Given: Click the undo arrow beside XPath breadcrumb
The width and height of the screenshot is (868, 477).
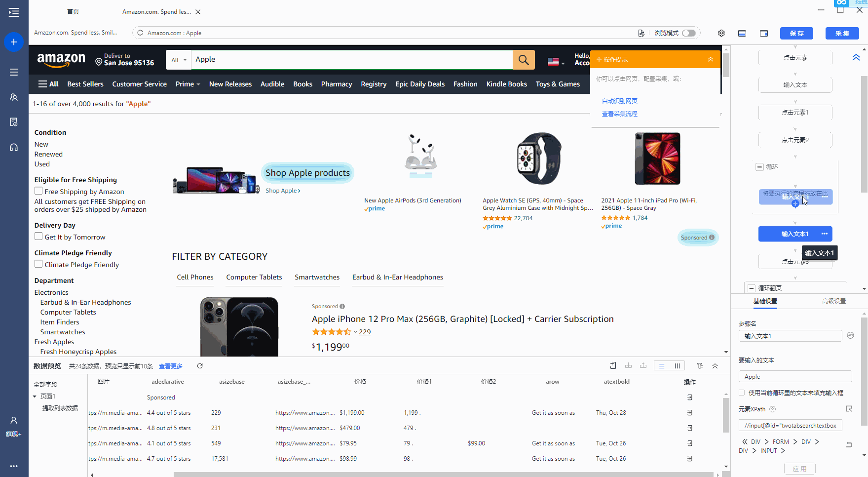Looking at the screenshot, I should (x=849, y=445).
